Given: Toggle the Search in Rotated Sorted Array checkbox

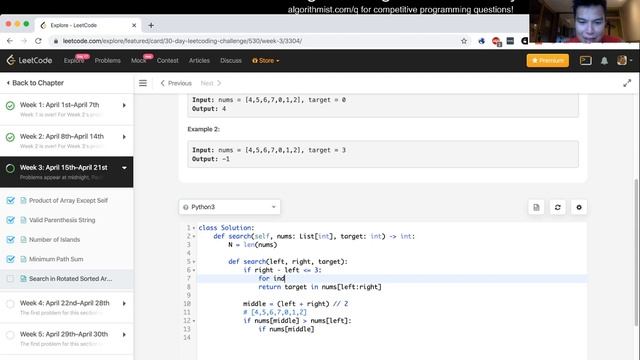Looking at the screenshot, I should [10, 279].
